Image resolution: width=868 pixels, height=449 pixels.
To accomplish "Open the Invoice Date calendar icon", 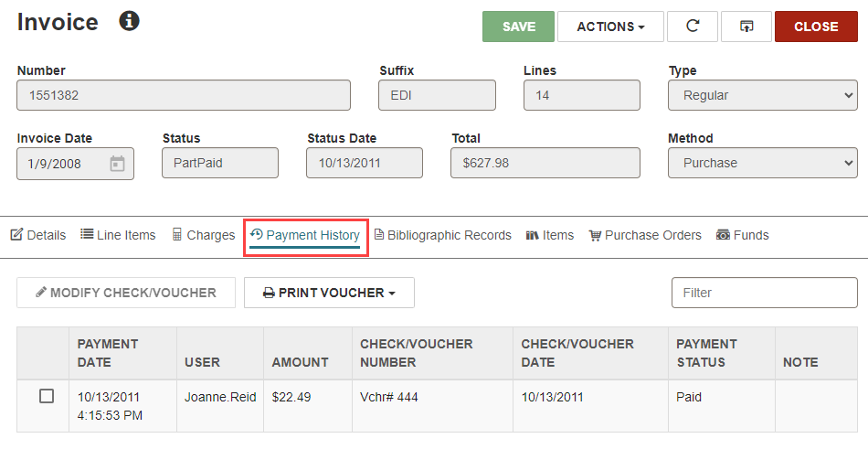I will click(117, 164).
